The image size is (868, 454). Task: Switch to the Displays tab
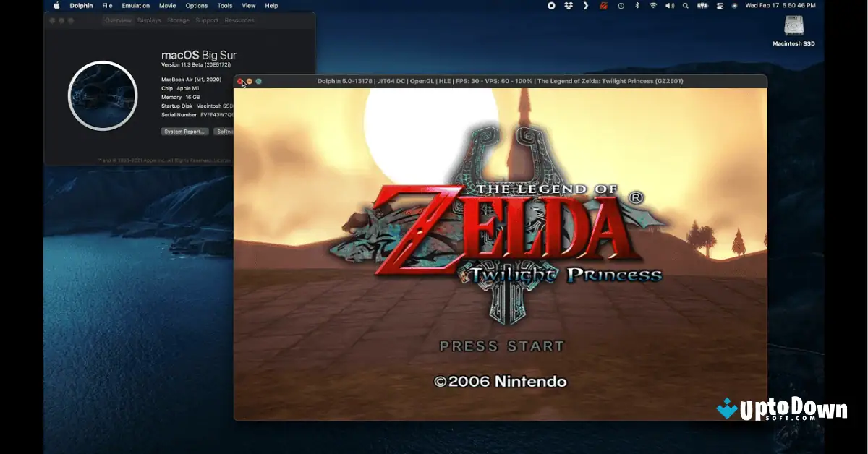(x=149, y=20)
